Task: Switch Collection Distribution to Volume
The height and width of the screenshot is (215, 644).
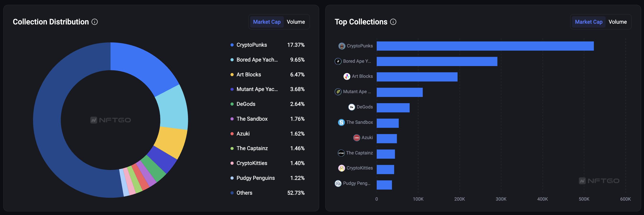Action: point(295,22)
